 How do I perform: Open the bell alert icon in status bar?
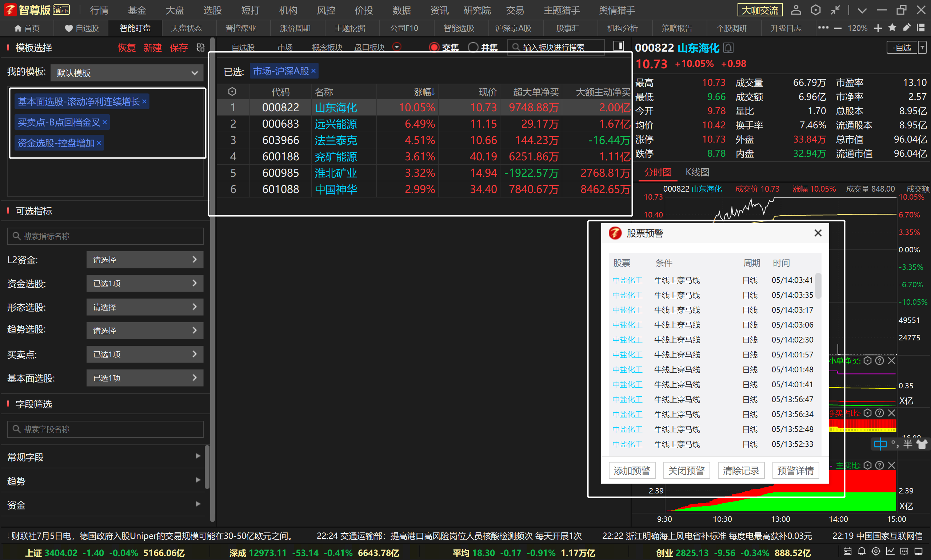point(862,551)
